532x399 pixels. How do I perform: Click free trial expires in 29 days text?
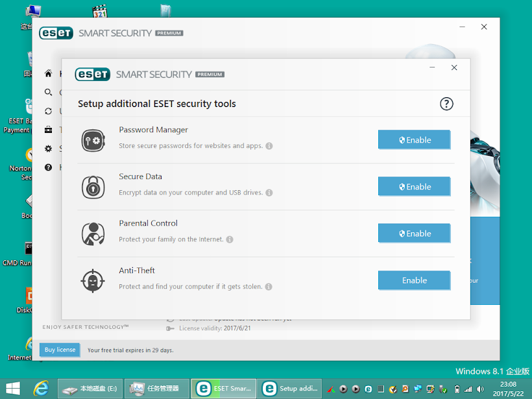point(130,350)
